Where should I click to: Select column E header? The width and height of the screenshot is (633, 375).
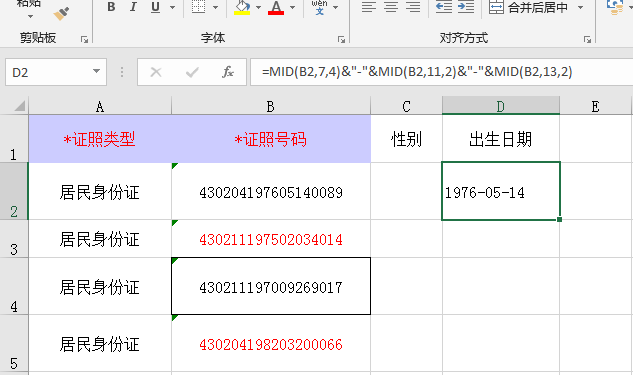(x=595, y=107)
